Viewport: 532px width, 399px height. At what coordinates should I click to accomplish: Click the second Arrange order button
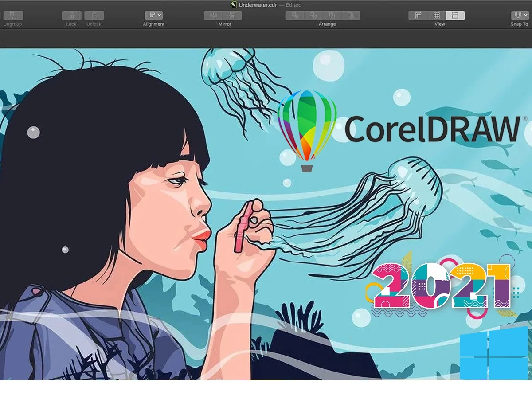point(313,16)
